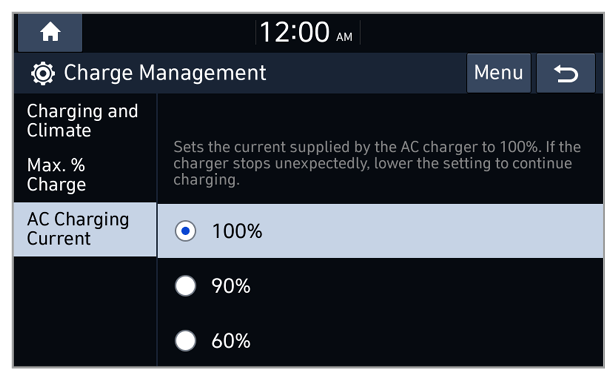Tap the header bar beside Menu button
This screenshot has height=378, width=615.
(x=365, y=73)
